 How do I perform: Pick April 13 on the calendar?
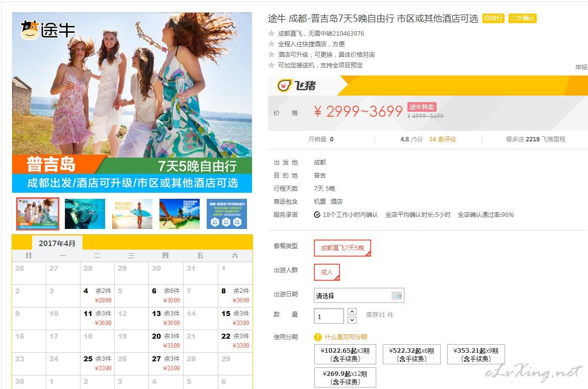click(166, 318)
